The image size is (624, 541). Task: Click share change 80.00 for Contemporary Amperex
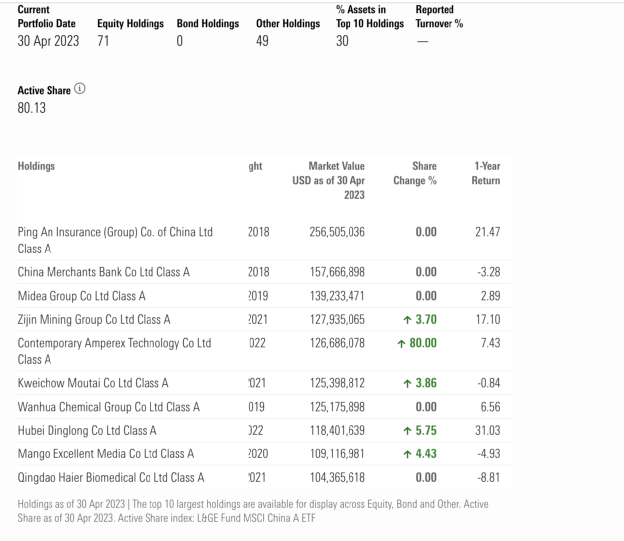click(x=417, y=343)
